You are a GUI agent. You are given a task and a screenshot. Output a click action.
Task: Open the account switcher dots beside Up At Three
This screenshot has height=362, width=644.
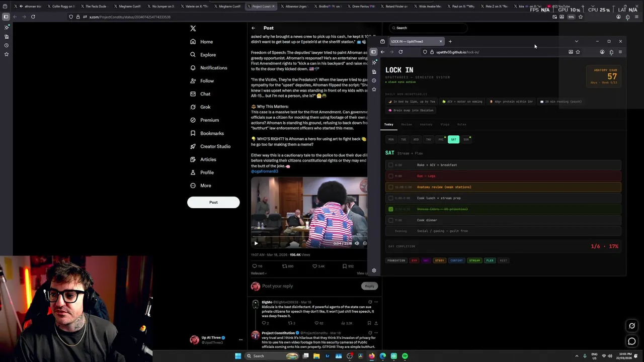tap(240, 340)
